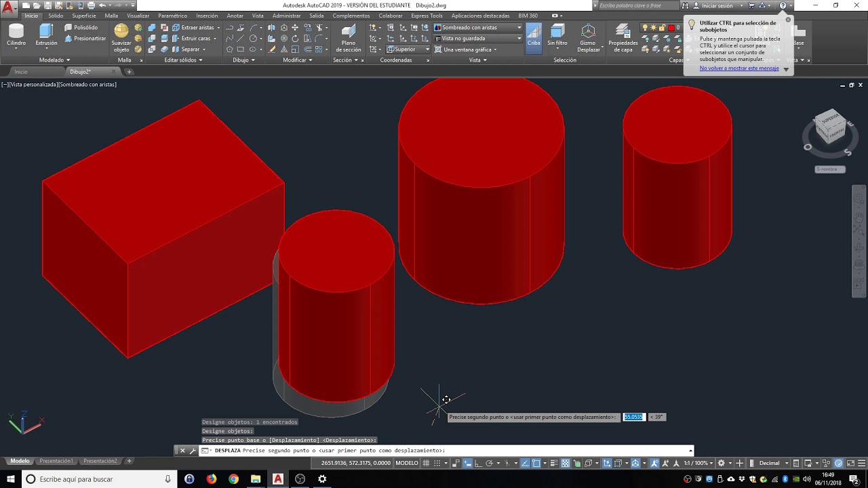Choose the Polisólido tool
Viewport: 868px width, 488px height.
pos(81,28)
